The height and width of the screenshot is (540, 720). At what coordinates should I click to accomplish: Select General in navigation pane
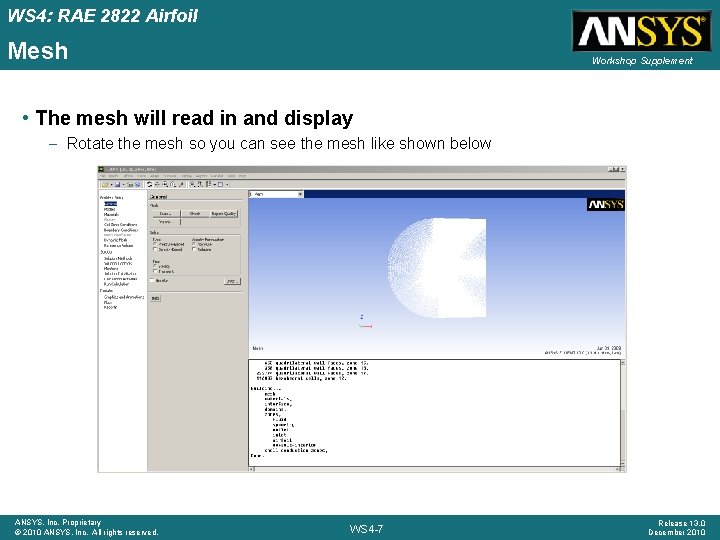click(x=111, y=203)
